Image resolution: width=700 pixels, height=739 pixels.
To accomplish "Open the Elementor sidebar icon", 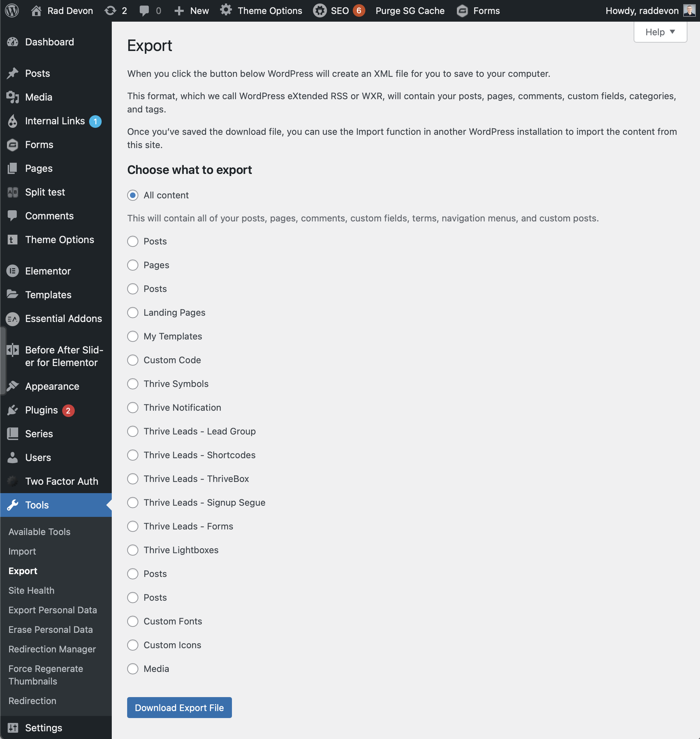I will coord(13,271).
